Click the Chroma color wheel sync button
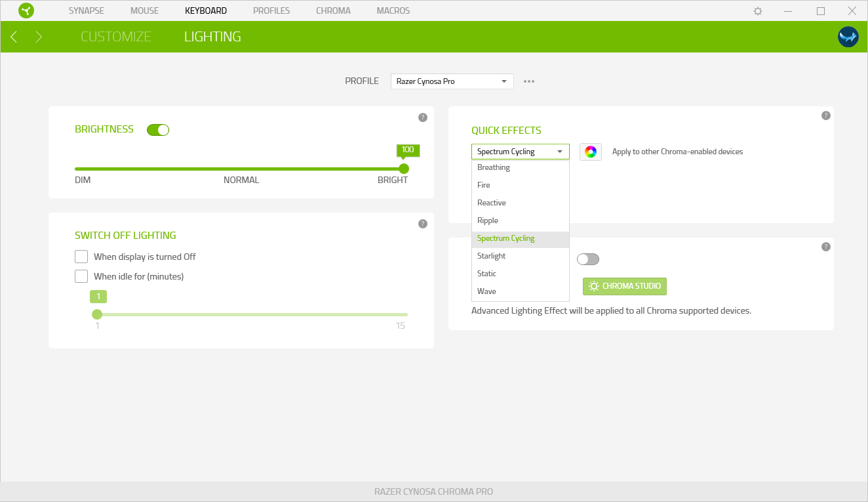Screen dimensions: 868x502 coord(591,152)
